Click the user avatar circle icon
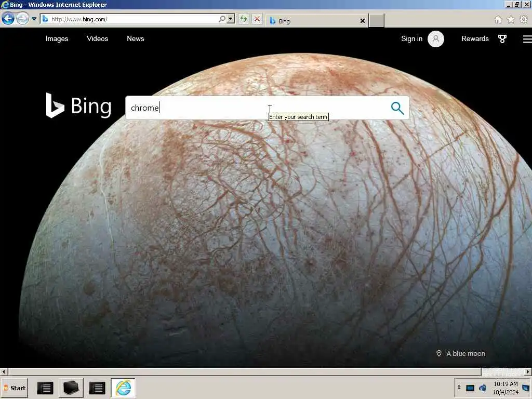The height and width of the screenshot is (399, 532). 436,38
